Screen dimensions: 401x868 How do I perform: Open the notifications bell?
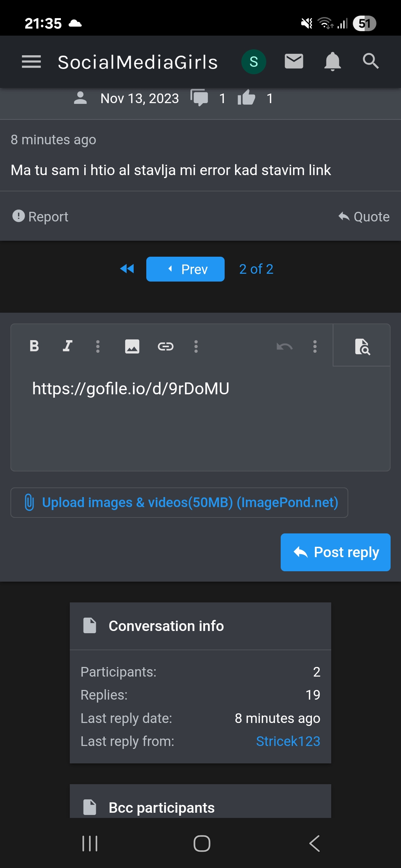coord(332,62)
